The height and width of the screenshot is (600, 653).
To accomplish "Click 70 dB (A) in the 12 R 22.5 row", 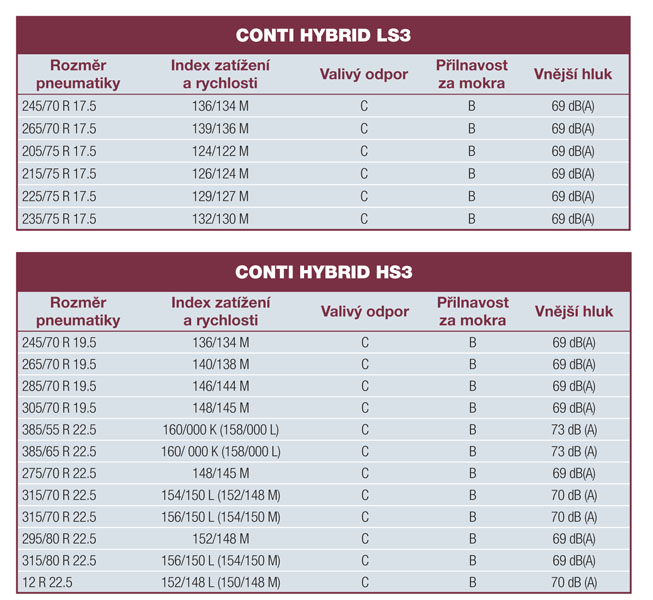I will [574, 582].
